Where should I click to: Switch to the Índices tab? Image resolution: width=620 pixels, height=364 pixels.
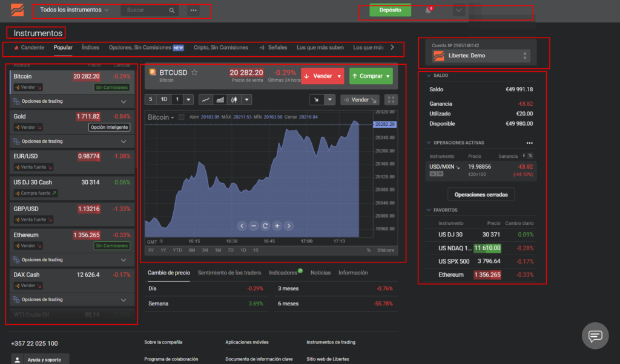pyautogui.click(x=91, y=47)
